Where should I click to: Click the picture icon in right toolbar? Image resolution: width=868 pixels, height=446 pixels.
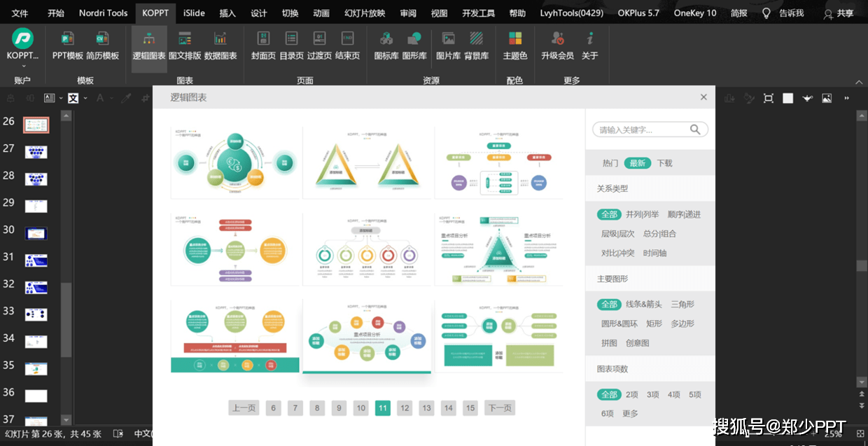827,98
